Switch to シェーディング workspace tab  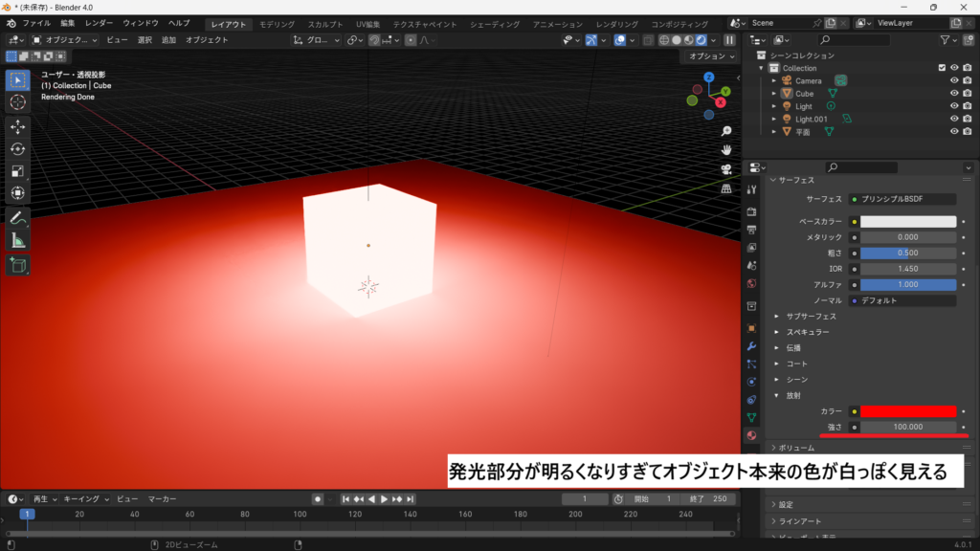pos(495,24)
